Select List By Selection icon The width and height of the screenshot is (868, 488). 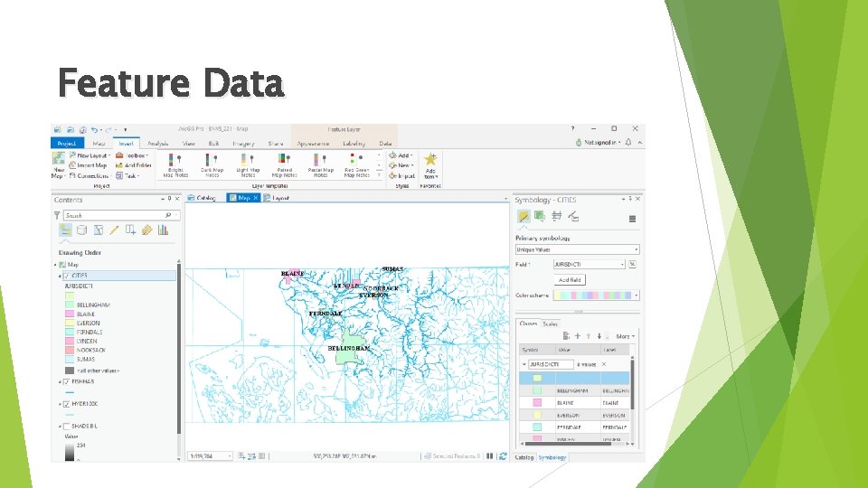coord(98,230)
